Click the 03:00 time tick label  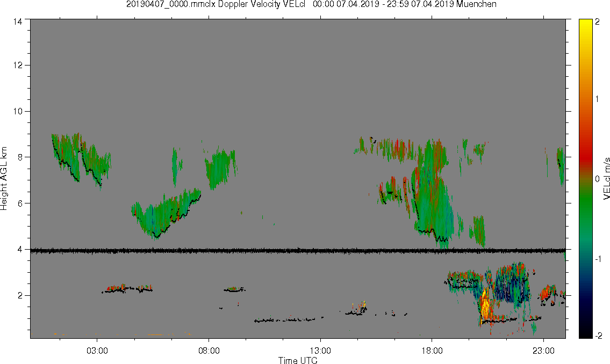click(97, 351)
